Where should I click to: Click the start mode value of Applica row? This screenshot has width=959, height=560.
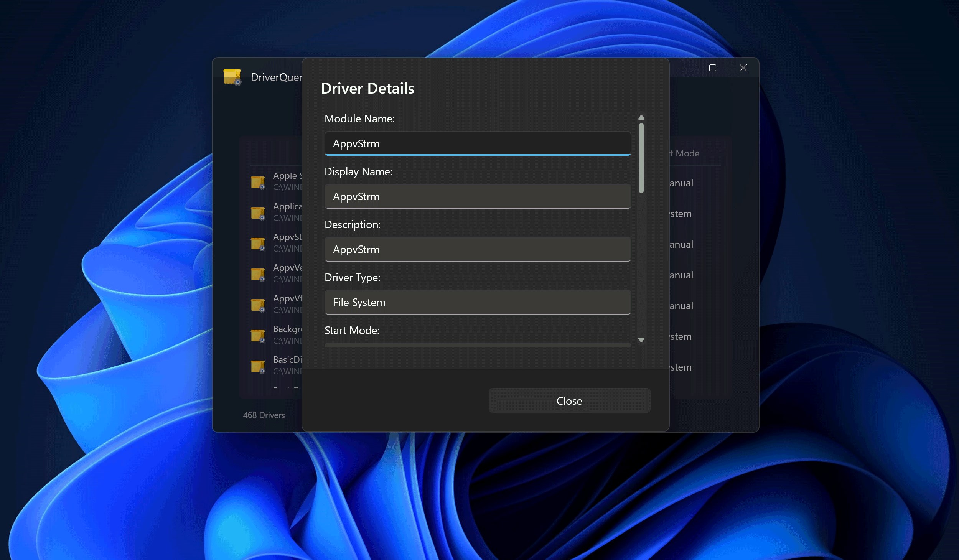681,214
